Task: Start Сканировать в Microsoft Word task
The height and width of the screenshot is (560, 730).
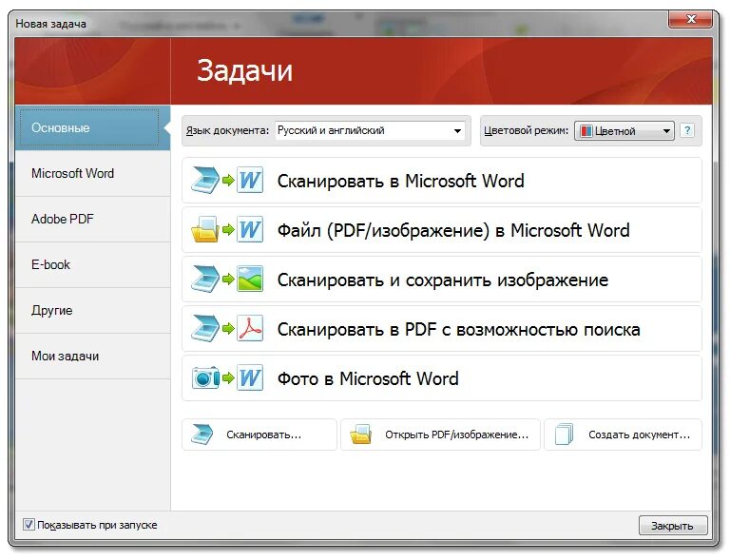Action: [x=441, y=180]
